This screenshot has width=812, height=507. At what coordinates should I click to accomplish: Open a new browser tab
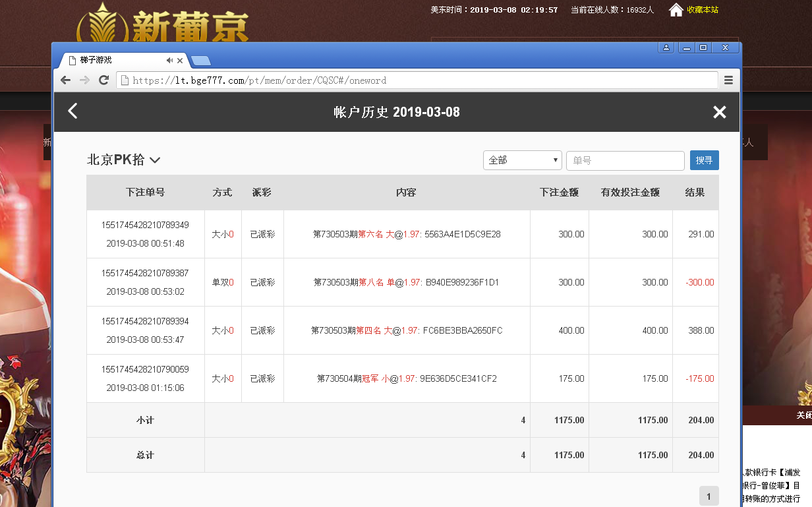coord(201,61)
